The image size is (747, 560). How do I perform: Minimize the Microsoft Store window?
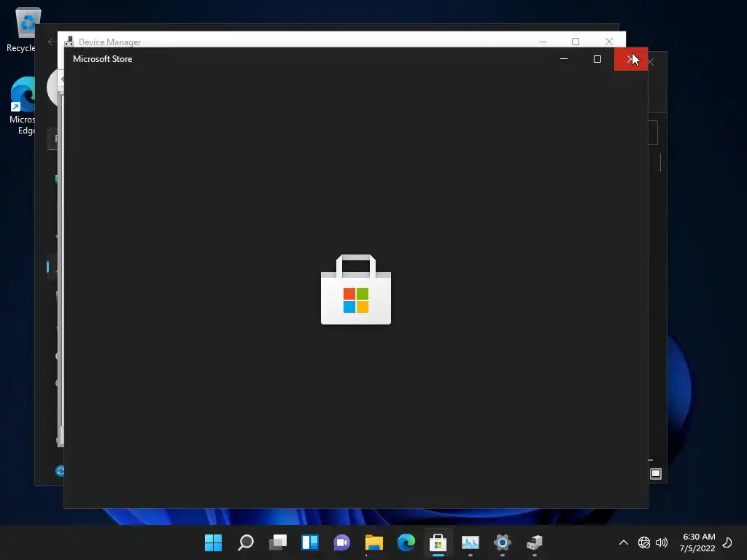tap(564, 59)
